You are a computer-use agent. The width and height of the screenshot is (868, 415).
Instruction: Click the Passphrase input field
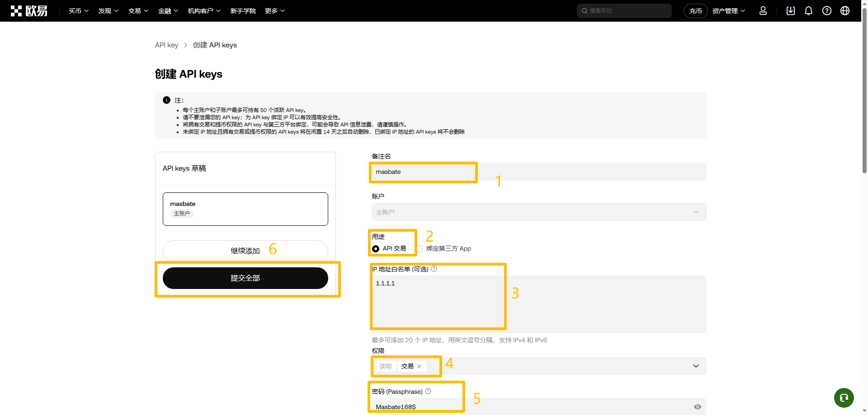click(x=539, y=406)
